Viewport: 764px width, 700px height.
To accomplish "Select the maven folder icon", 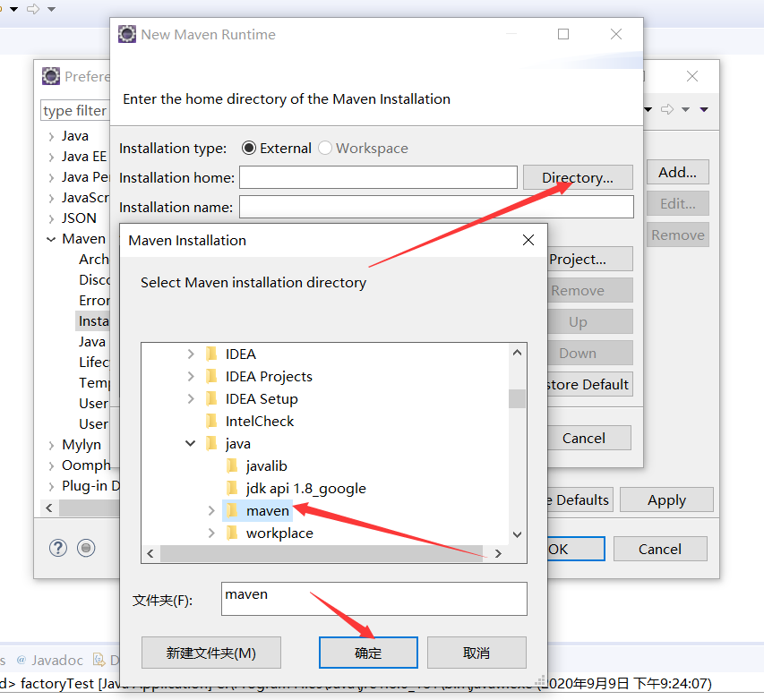I will point(232,511).
